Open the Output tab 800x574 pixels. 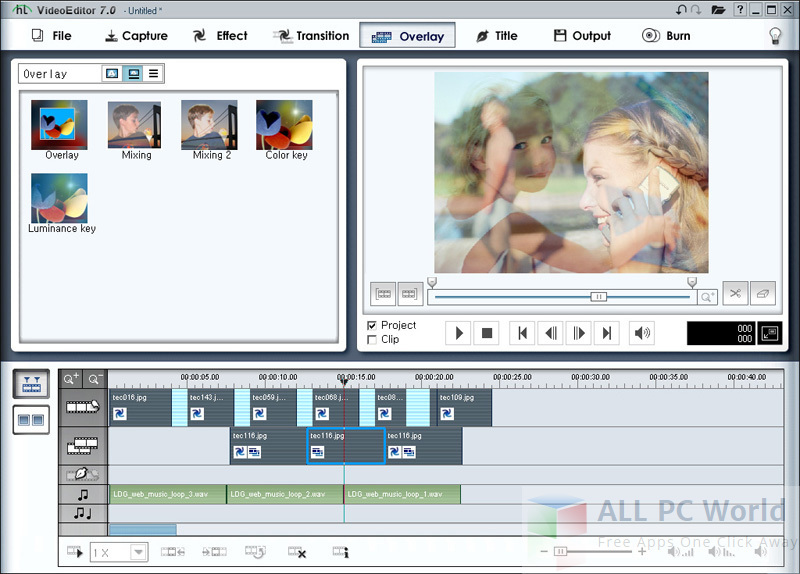pos(582,36)
